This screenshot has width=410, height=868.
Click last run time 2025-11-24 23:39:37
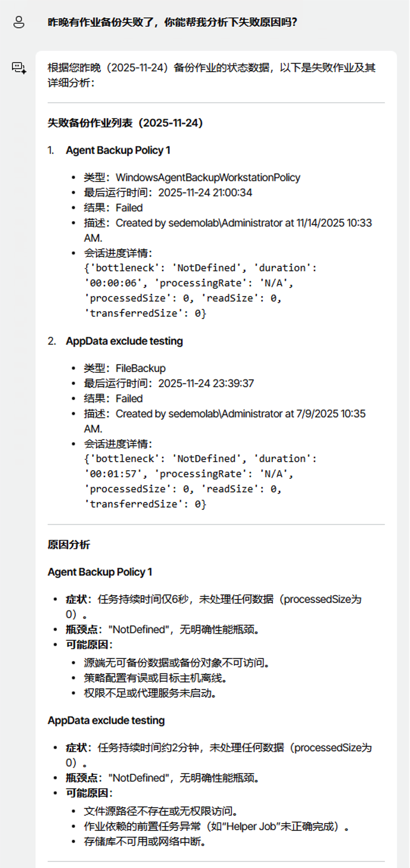[x=206, y=384]
